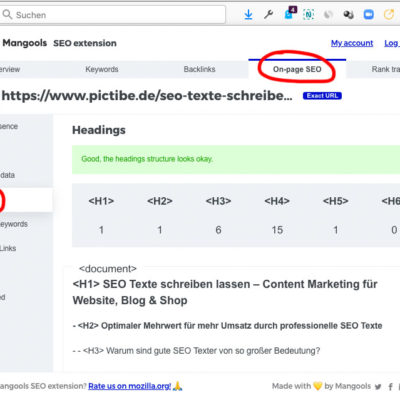400x400 pixels.
Task: Open the Overview tab
Action: pos(10,69)
